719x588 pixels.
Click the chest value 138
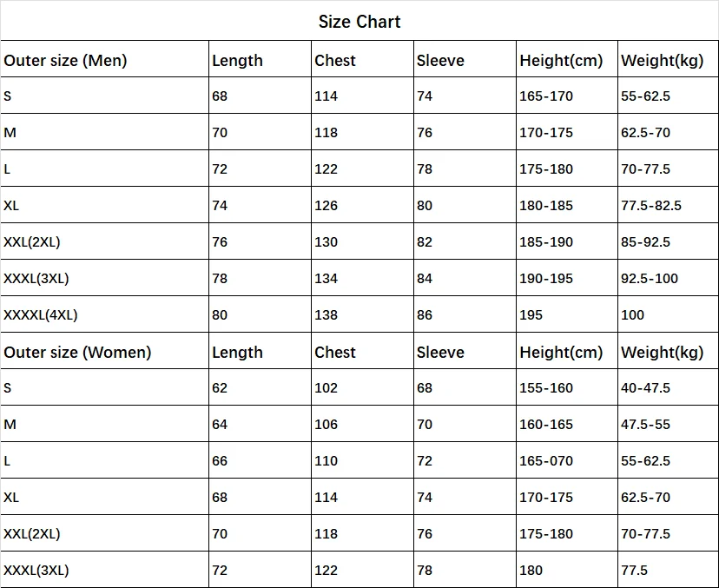tap(326, 315)
